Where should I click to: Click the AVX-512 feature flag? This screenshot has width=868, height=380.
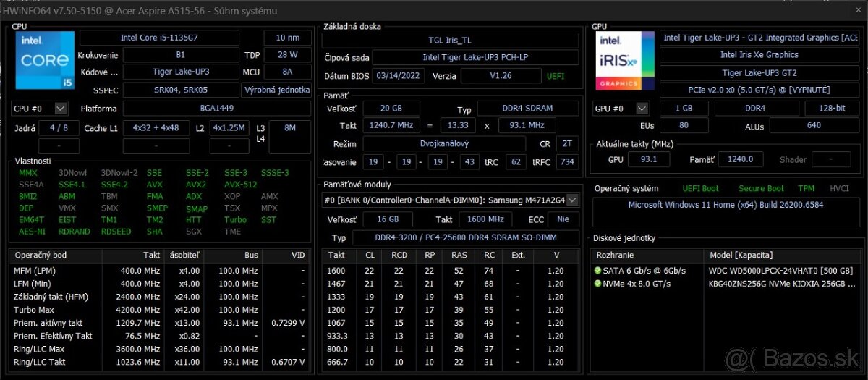click(x=240, y=185)
